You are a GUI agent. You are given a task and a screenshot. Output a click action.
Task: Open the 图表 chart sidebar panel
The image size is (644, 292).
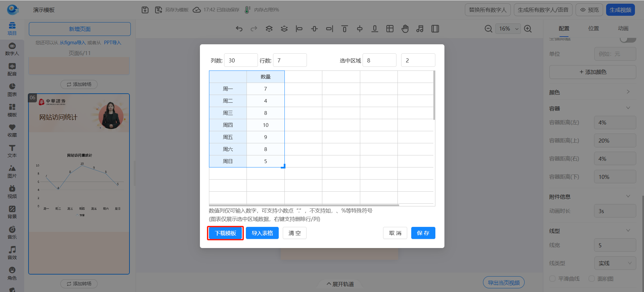[x=12, y=90]
